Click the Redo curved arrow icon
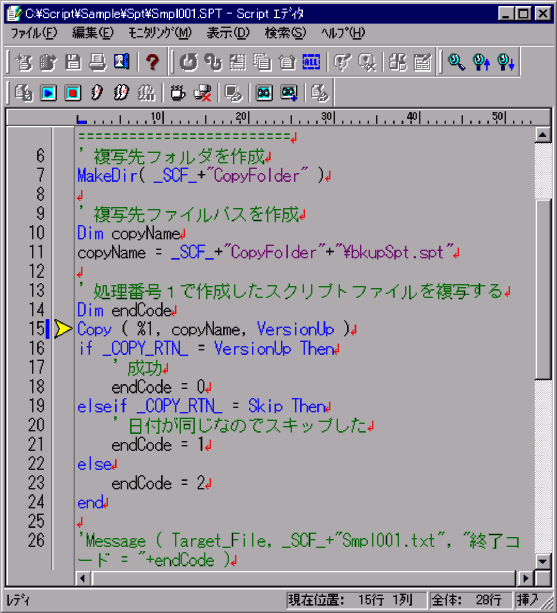 coord(214,62)
